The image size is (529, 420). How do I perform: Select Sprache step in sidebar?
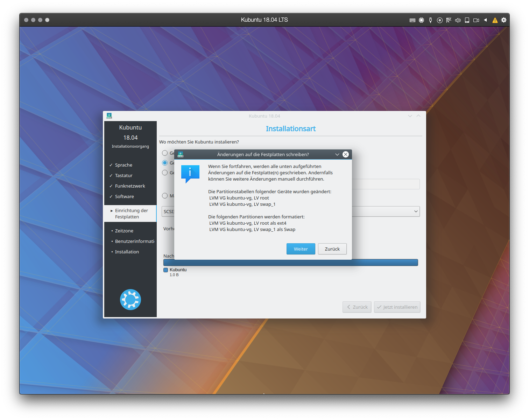124,165
